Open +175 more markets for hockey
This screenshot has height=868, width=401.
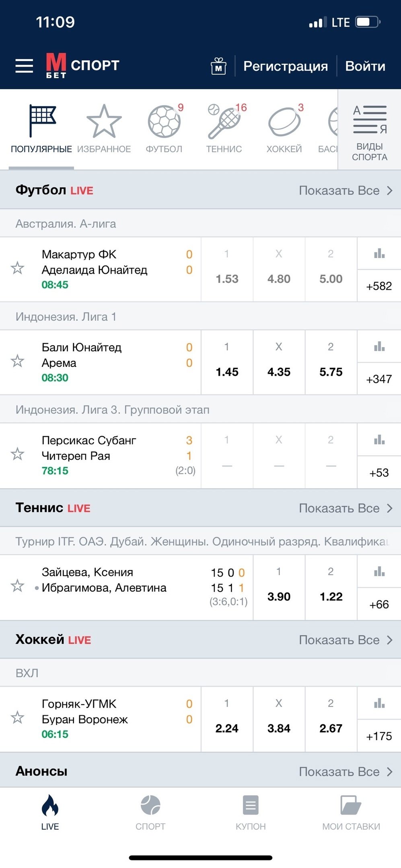tap(379, 736)
